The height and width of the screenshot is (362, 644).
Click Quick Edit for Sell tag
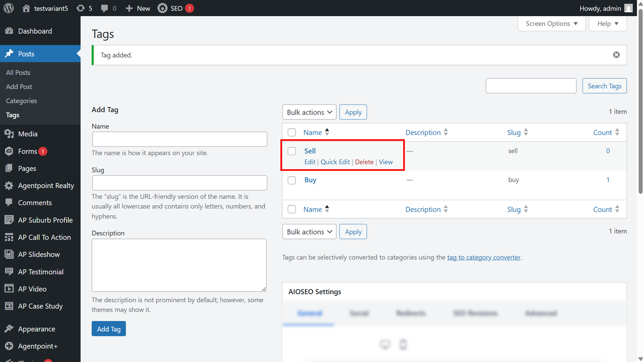tap(335, 162)
